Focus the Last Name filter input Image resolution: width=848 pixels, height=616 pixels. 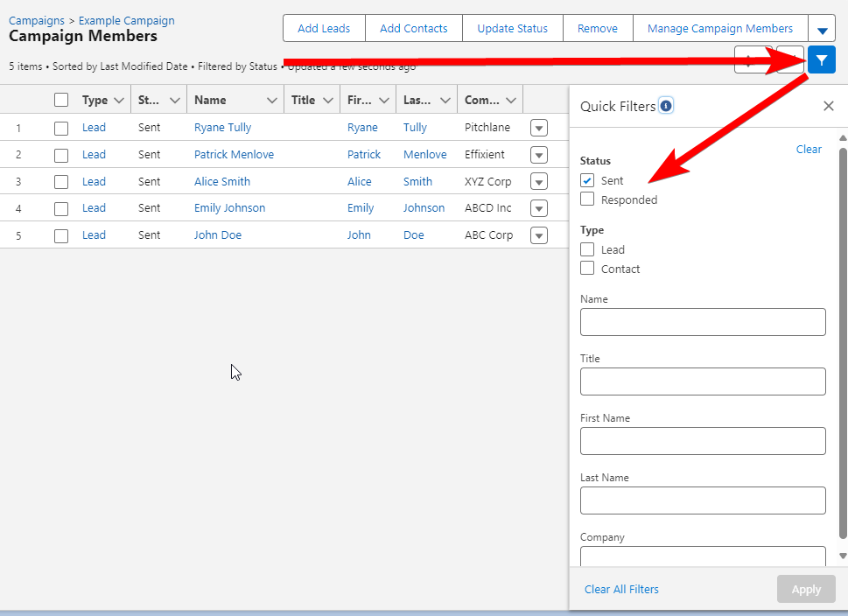(703, 500)
